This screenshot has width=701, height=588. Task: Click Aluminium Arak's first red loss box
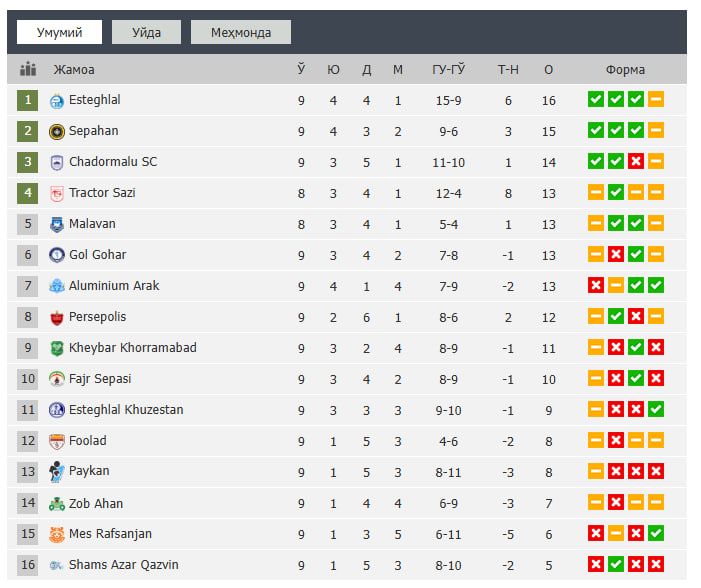pyautogui.click(x=596, y=286)
